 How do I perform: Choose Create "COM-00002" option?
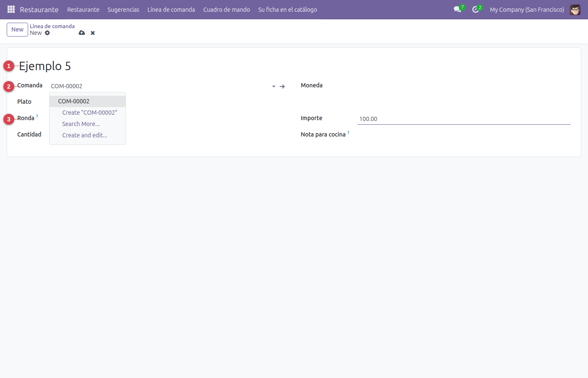(x=87, y=113)
